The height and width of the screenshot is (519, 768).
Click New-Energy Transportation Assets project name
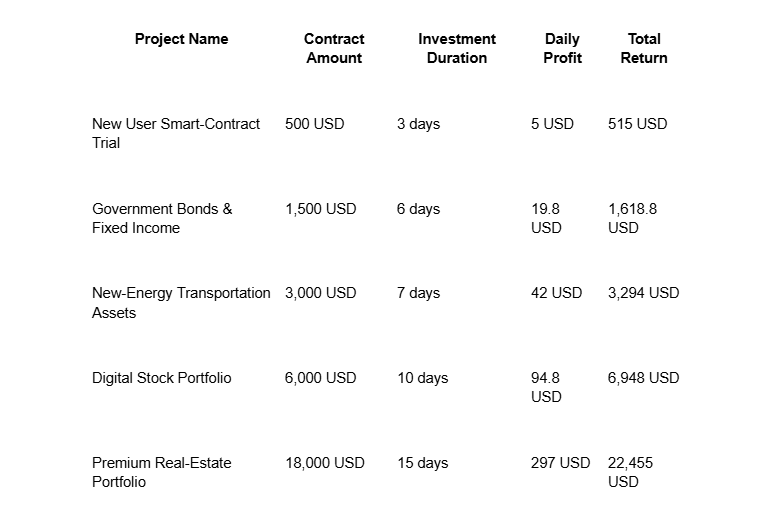tap(181, 302)
